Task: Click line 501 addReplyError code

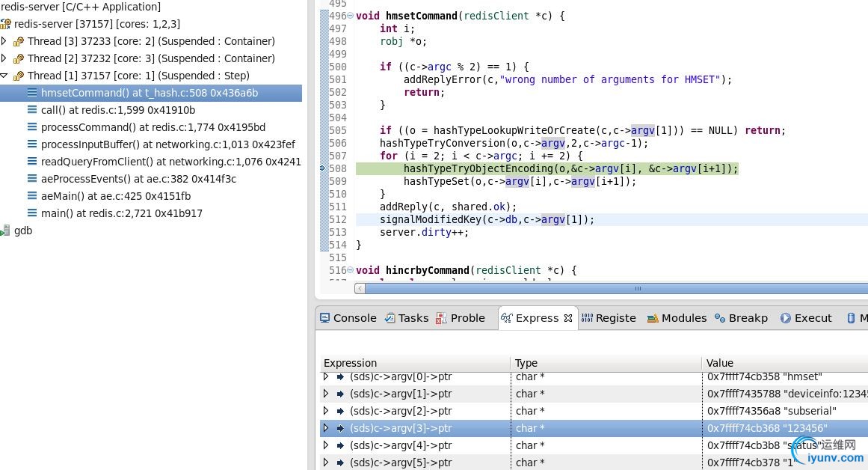Action: click(567, 79)
